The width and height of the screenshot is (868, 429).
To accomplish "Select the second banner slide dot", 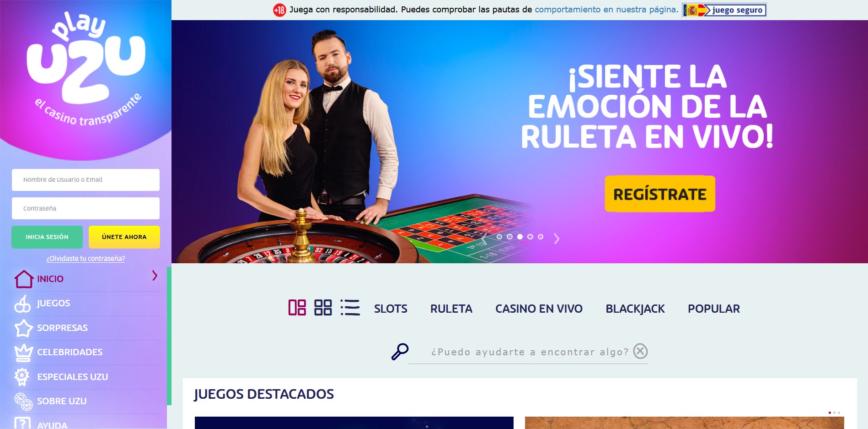I will pyautogui.click(x=509, y=237).
